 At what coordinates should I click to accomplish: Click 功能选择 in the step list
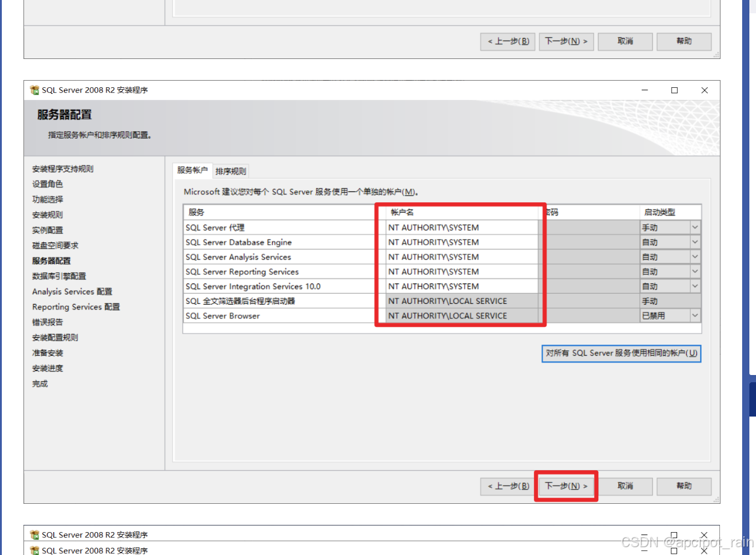pyautogui.click(x=48, y=199)
